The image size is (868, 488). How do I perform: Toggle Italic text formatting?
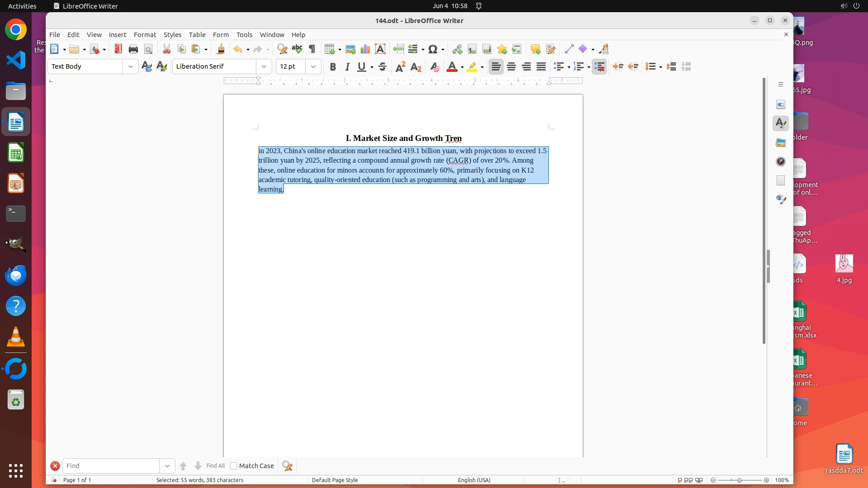[x=347, y=67]
